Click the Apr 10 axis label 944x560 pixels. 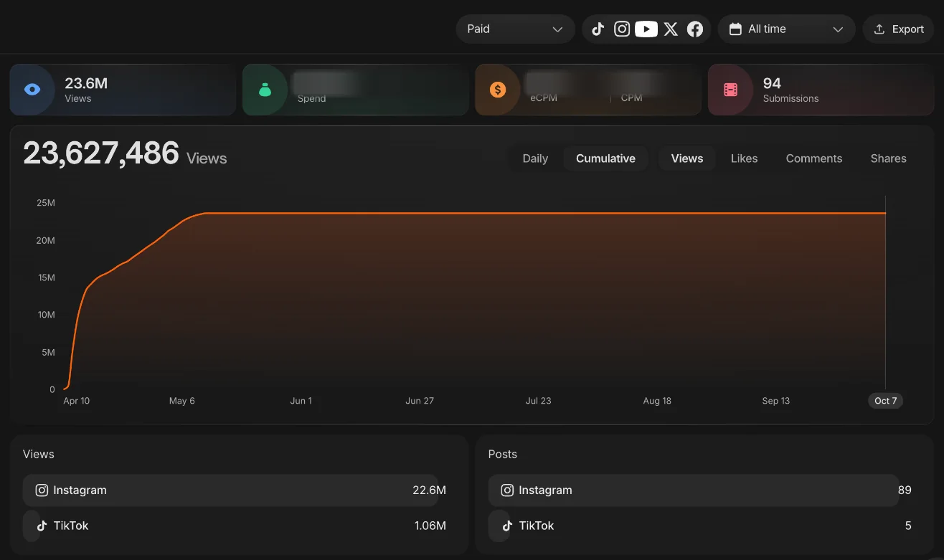(x=77, y=401)
